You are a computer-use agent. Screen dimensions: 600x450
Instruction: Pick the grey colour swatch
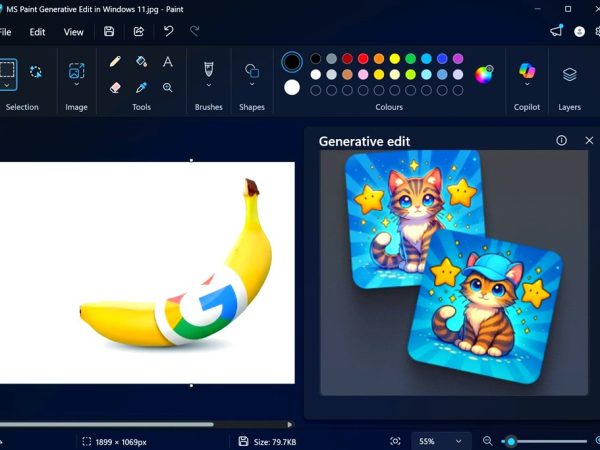(331, 59)
